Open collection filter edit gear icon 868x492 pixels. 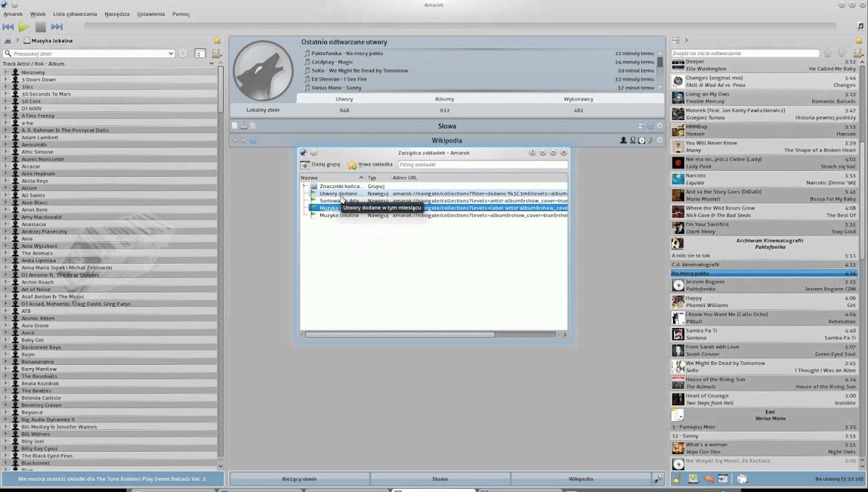click(184, 53)
